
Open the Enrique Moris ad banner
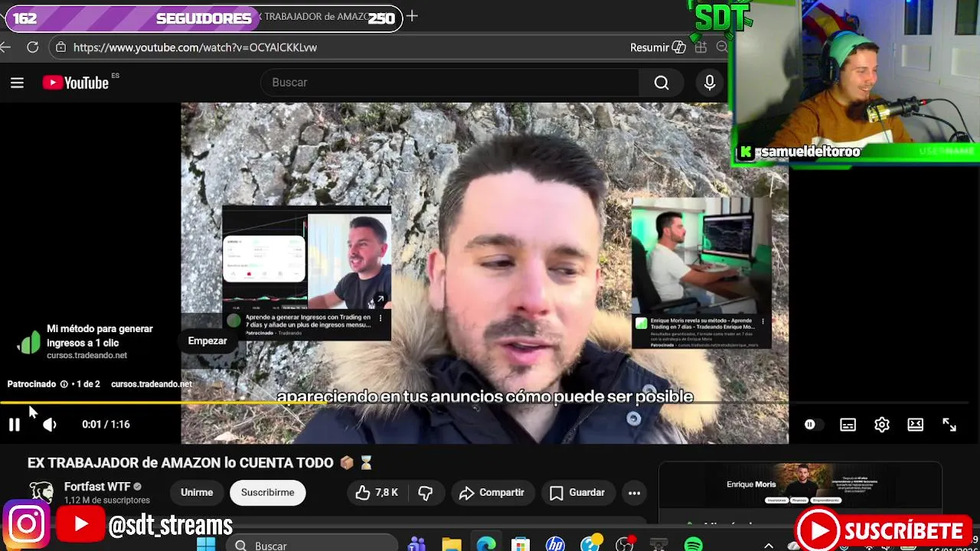point(800,485)
